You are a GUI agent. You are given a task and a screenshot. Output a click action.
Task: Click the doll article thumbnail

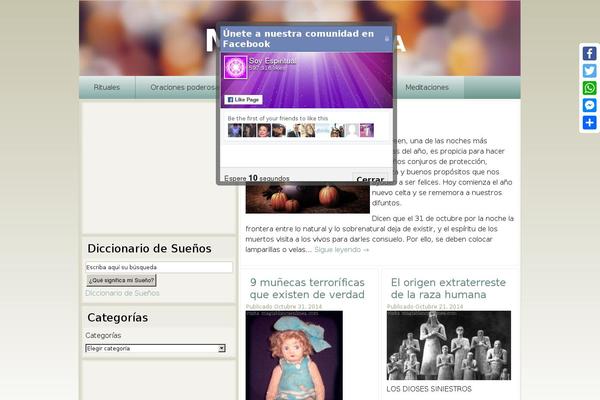click(294, 355)
